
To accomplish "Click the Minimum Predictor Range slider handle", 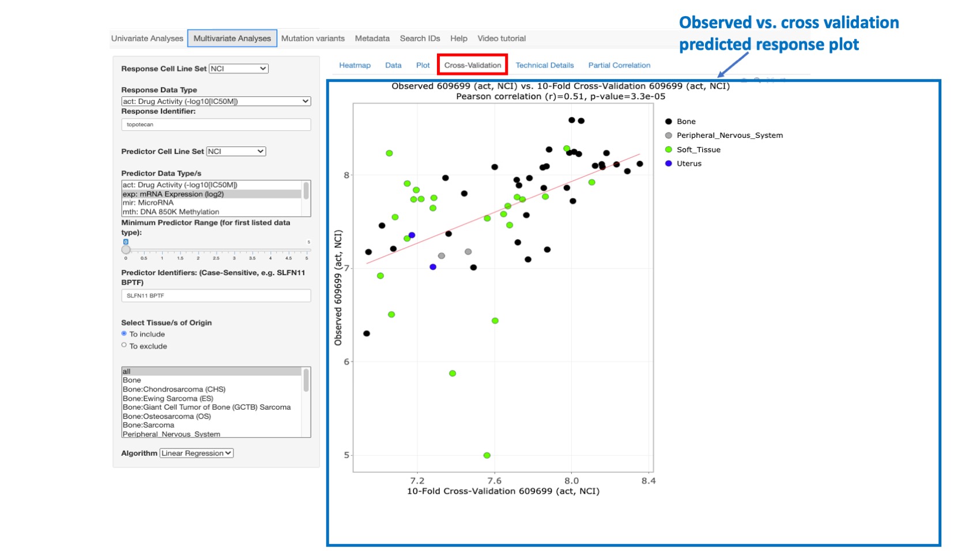I will 125,250.
